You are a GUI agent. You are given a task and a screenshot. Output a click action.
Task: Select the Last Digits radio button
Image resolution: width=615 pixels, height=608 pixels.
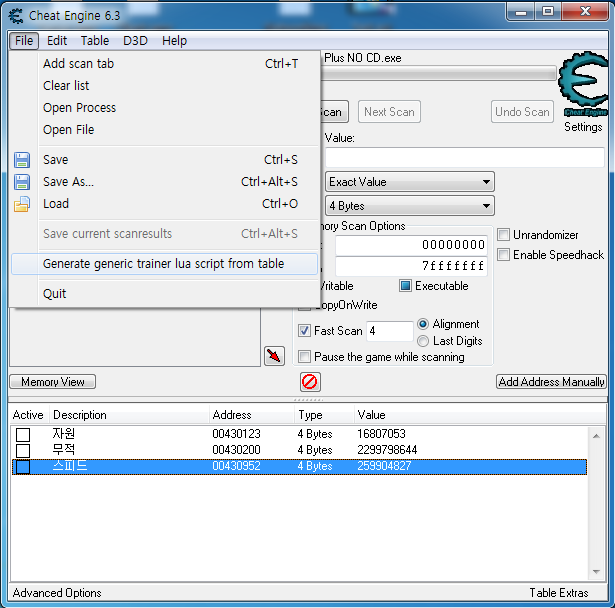423,341
